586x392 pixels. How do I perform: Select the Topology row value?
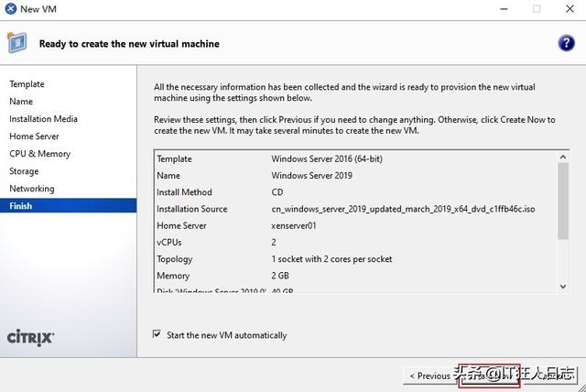point(331,259)
